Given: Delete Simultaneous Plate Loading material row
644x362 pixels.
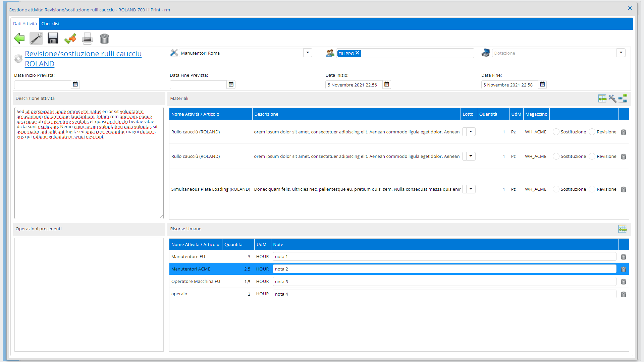Looking at the screenshot, I should pos(624,189).
